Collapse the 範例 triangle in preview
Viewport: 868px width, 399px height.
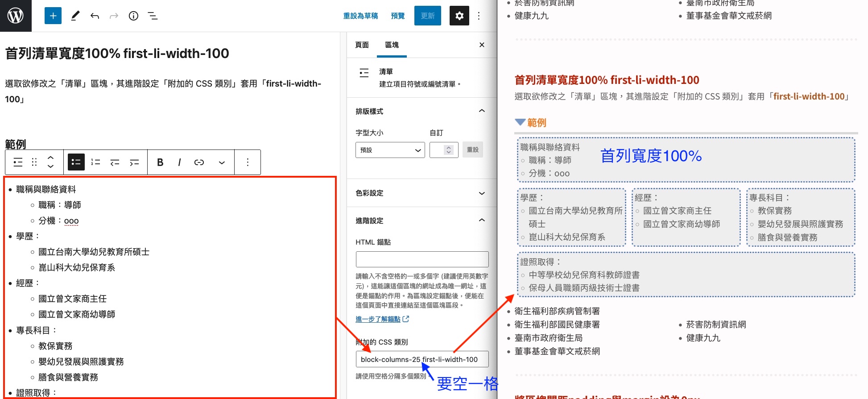coord(520,122)
